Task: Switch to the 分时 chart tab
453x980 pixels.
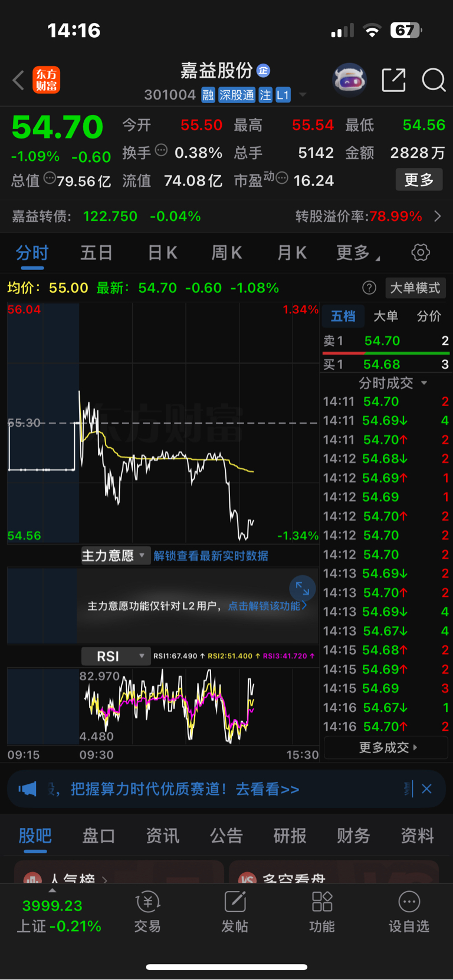Action: click(32, 253)
